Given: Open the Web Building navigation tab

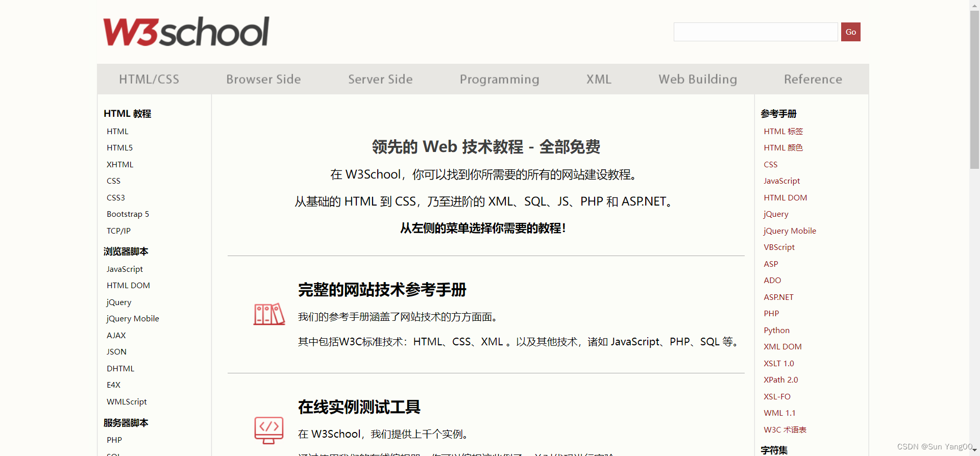Looking at the screenshot, I should (x=698, y=79).
